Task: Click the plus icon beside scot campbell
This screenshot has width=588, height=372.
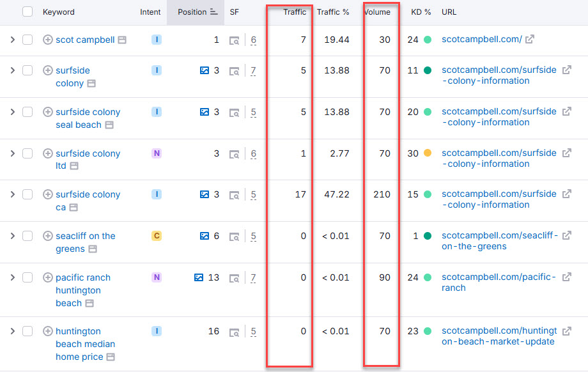Action: point(48,40)
